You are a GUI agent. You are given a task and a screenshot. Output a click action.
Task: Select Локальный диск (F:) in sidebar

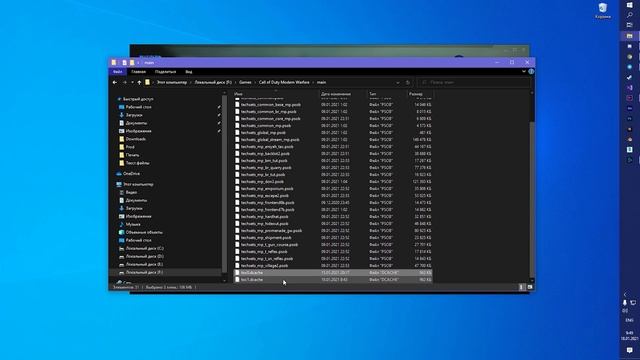(144, 272)
